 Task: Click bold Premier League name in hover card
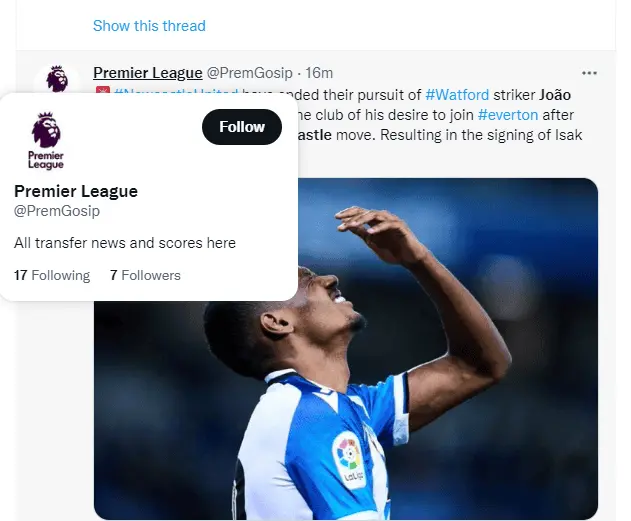pos(76,191)
